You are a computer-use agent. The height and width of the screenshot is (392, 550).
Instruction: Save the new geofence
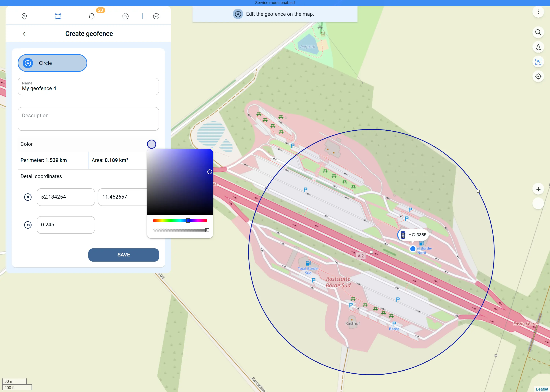click(124, 255)
